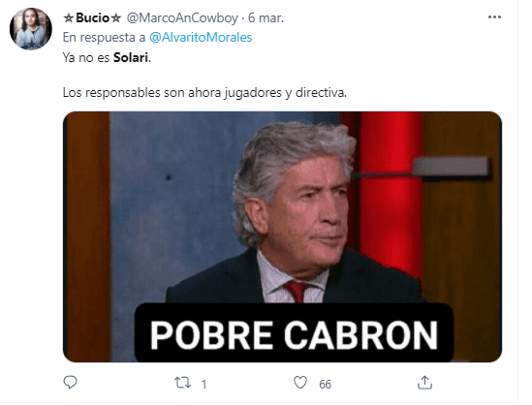The width and height of the screenshot is (532, 405).
Task: Retweet this post using the arrows icon
Action: pos(182,383)
